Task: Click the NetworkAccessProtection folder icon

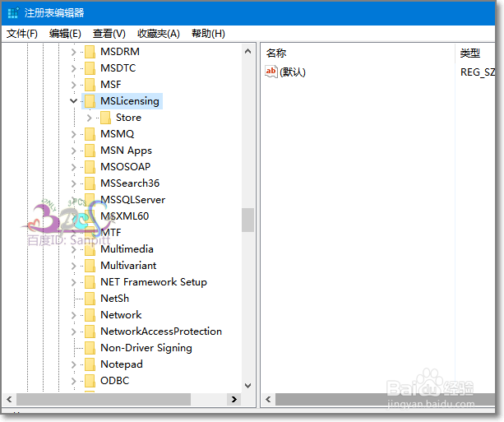Action: pyautogui.click(x=90, y=332)
